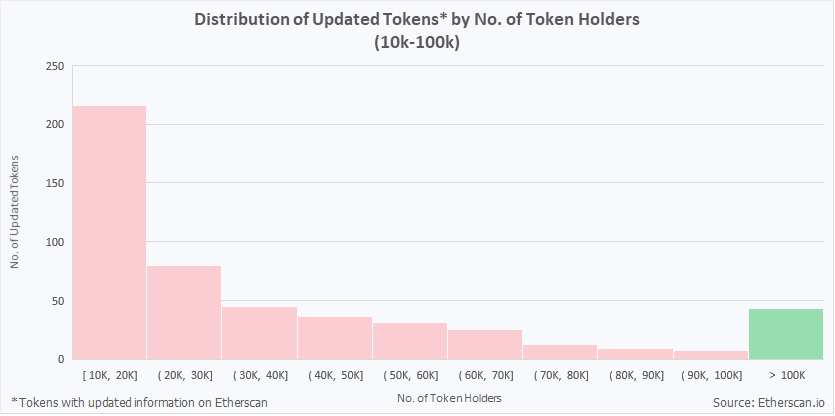The width and height of the screenshot is (835, 416).
Task: Select the (50K, 60K] axis label
Action: pos(410,375)
